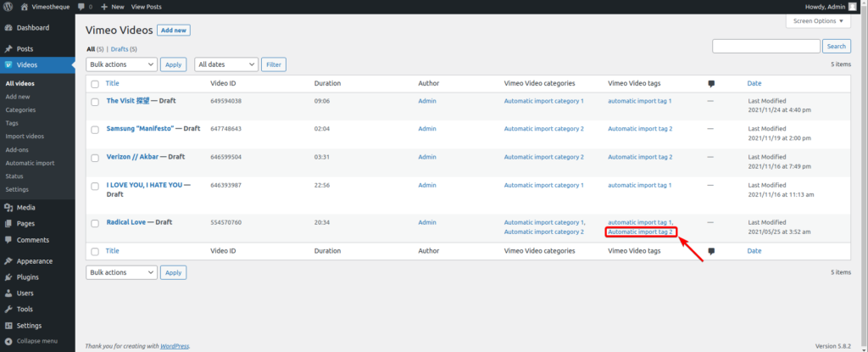Click bottom Apply bulk action button

point(173,272)
